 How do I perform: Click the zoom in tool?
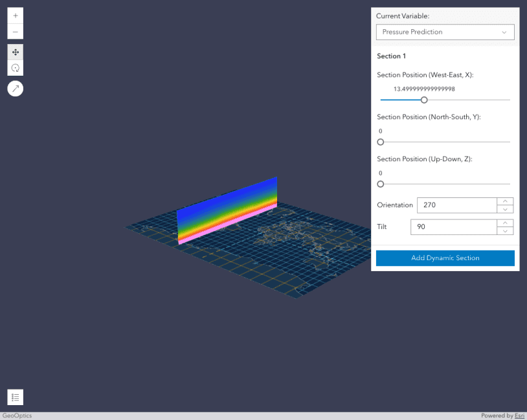[x=15, y=14]
